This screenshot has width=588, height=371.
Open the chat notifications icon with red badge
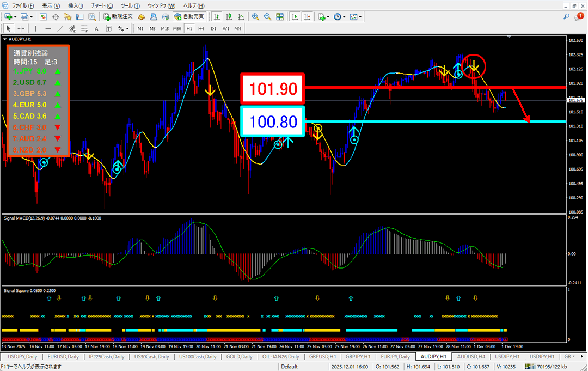[x=579, y=17]
